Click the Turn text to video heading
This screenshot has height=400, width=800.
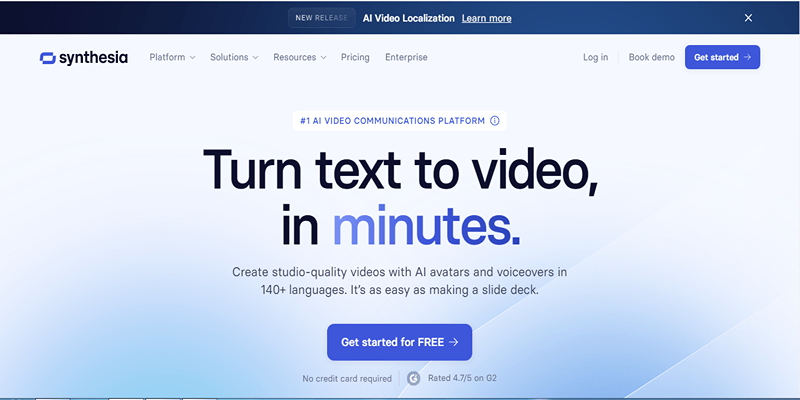click(x=401, y=170)
